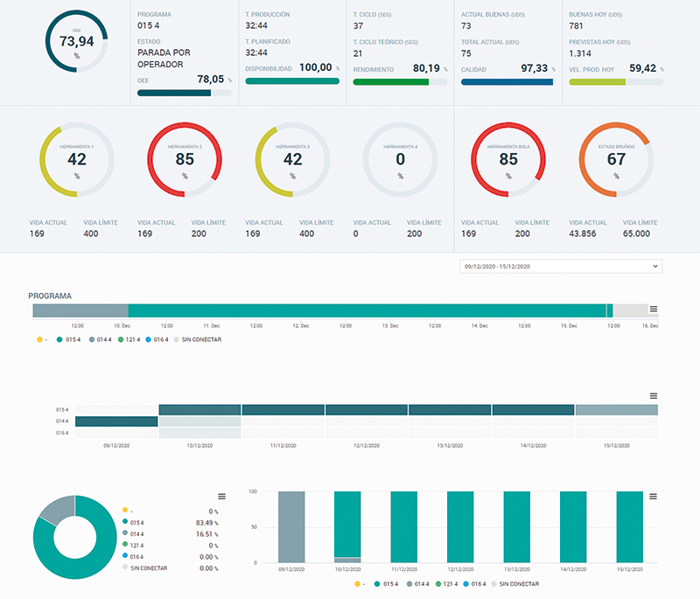The height and width of the screenshot is (599, 700).
Task: Open the Programa timeline chart hamburger menu
Action: tap(653, 309)
